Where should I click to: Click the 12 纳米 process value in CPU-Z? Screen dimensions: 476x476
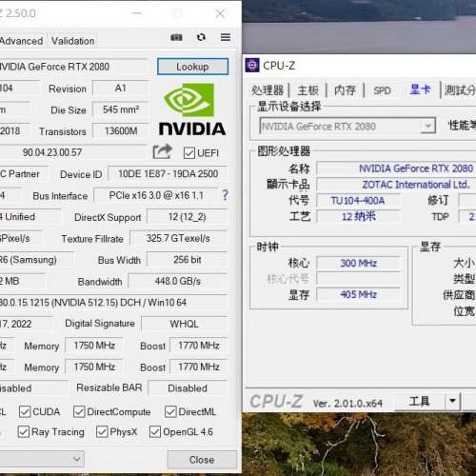(359, 216)
